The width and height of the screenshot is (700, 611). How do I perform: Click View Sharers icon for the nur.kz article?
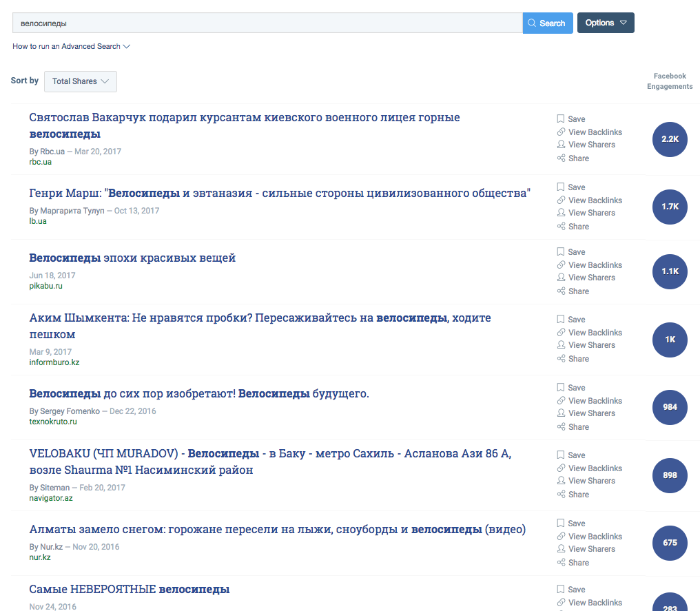[x=561, y=548]
